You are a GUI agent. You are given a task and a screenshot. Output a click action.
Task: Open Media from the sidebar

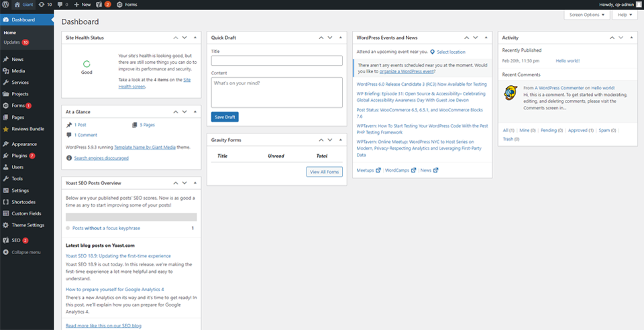[18, 70]
